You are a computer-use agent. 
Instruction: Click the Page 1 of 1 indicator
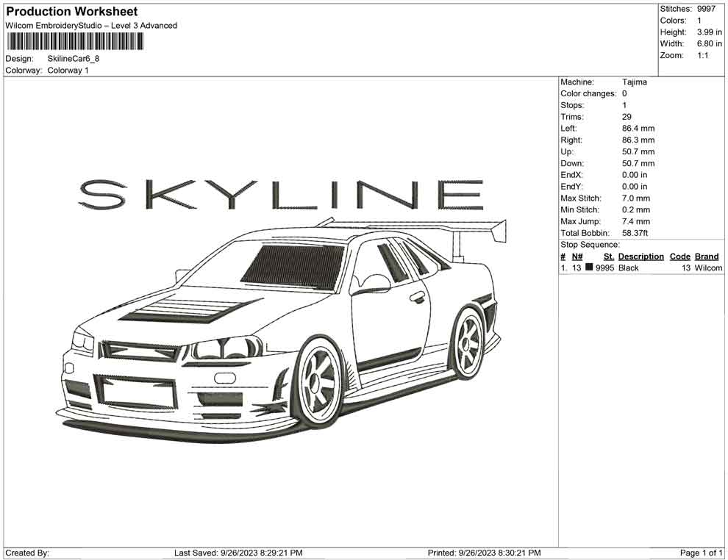[x=701, y=553]
